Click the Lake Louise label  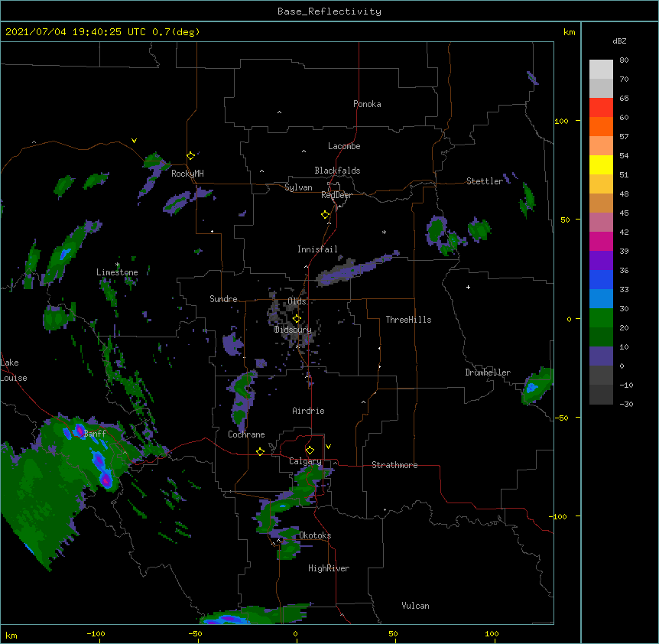point(14,370)
